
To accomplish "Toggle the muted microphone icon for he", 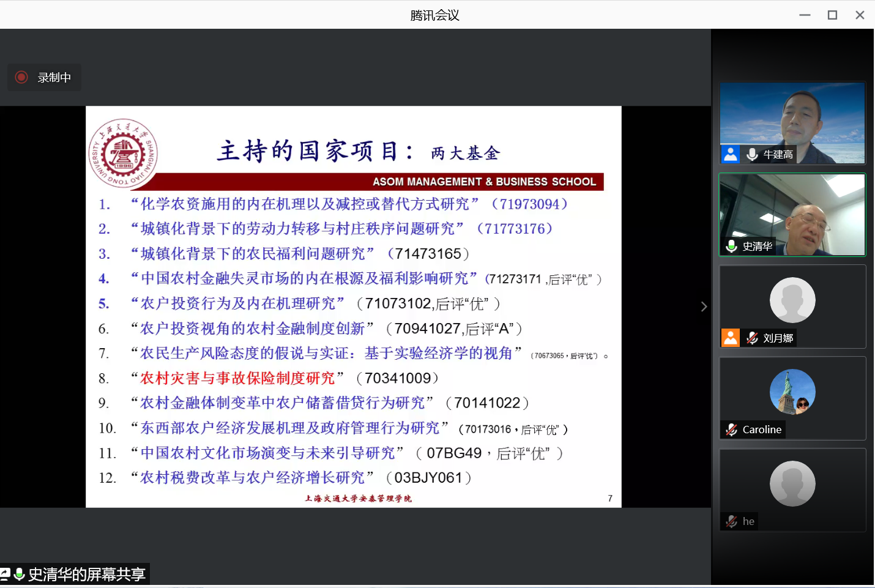I will pos(731,521).
